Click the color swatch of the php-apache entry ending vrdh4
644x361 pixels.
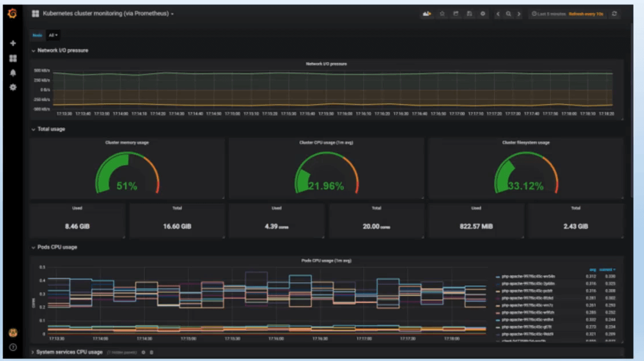click(498, 320)
